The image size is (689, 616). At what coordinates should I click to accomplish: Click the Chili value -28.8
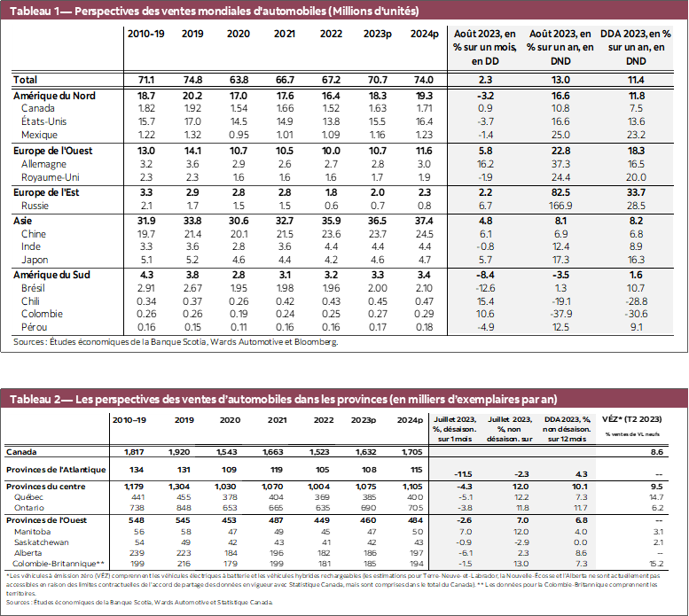tap(635, 300)
